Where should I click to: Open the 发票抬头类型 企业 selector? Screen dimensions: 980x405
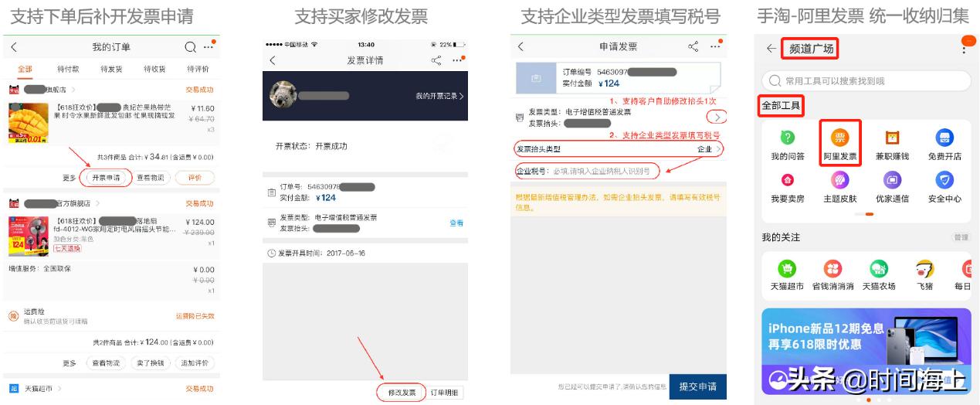619,148
